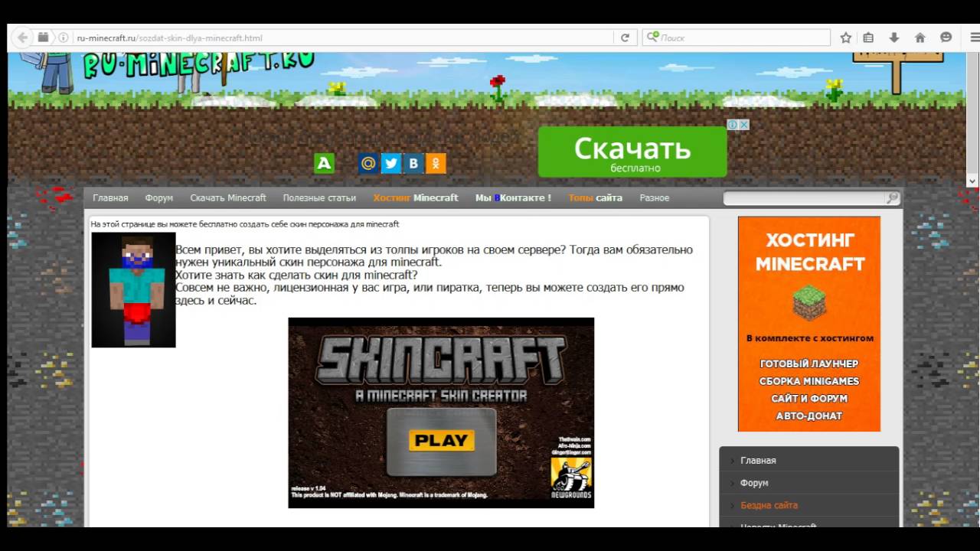Open sidebar link Главная
The image size is (980, 551).
pos(758,461)
